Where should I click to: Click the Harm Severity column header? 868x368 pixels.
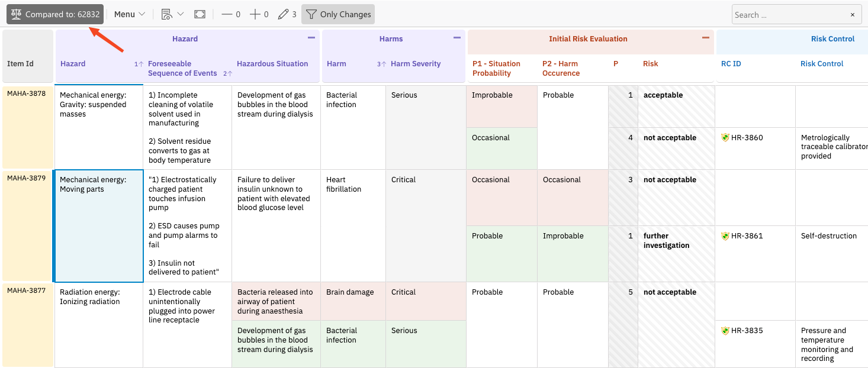pyautogui.click(x=416, y=64)
